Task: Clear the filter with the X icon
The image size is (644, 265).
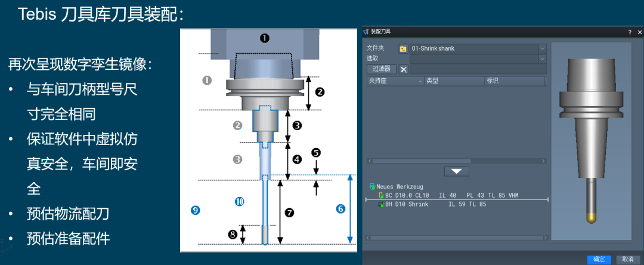Action: [x=403, y=69]
